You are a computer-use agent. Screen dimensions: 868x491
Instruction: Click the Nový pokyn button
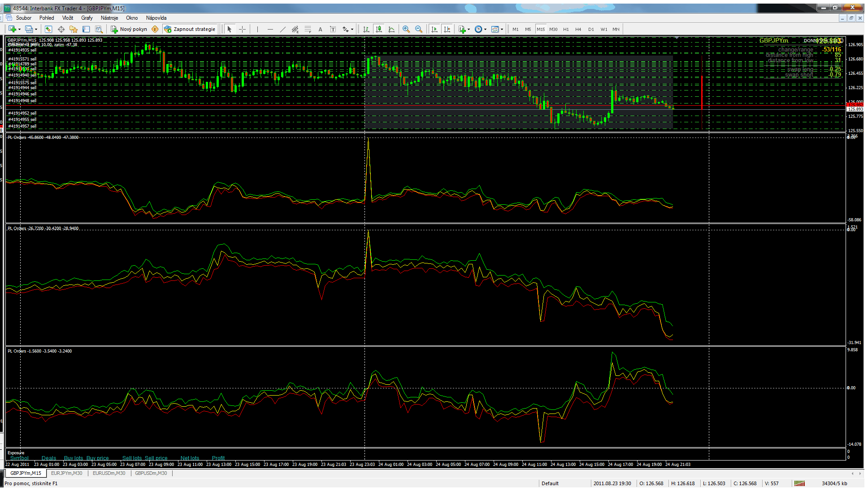[x=129, y=29]
